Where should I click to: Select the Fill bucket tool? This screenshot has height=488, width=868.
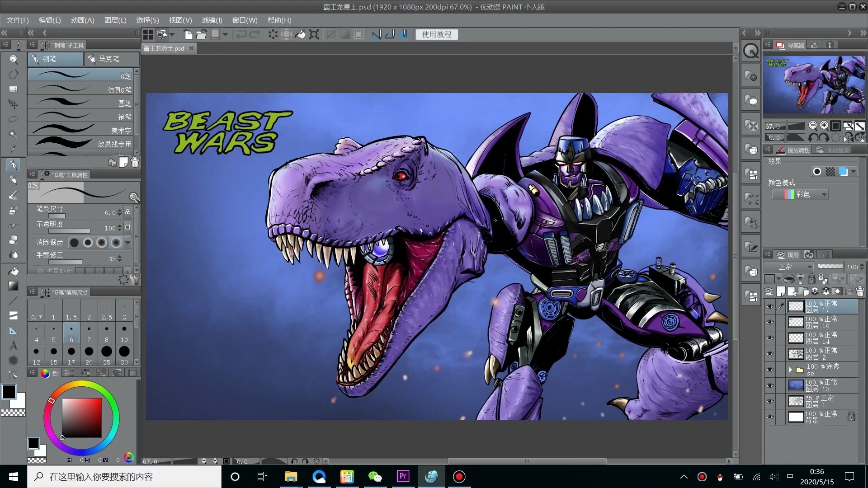14,271
